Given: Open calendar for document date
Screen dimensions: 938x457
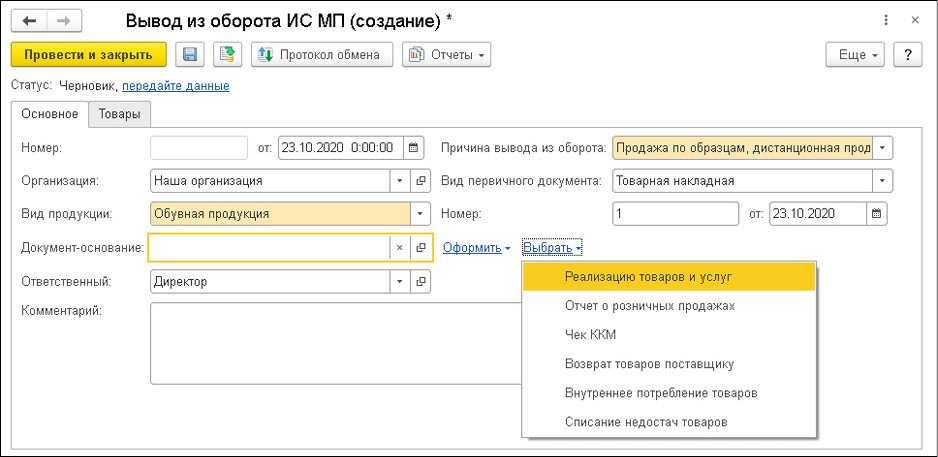Looking at the screenshot, I should pos(414,148).
